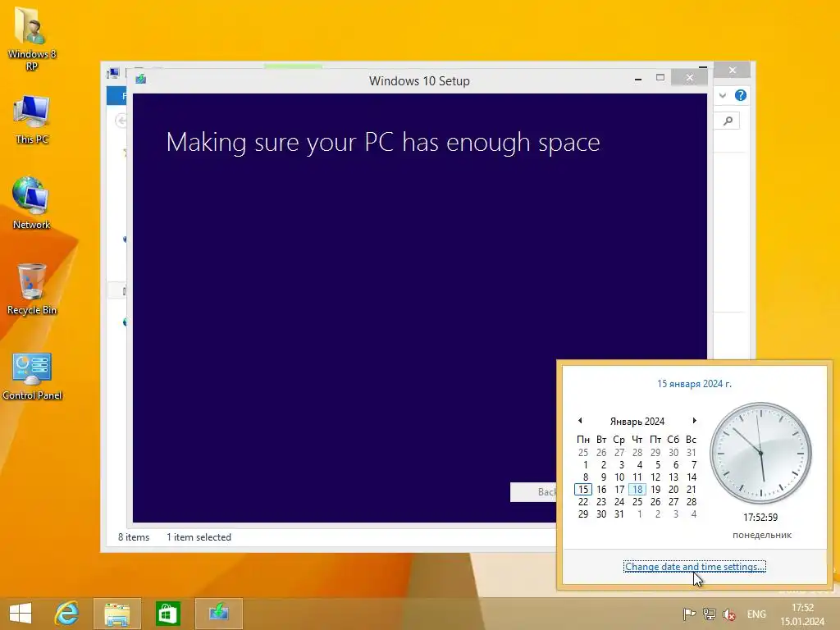Screen dimensions: 840x630
Task: Click the Windows 10 Setup title icon
Action: tap(141, 80)
